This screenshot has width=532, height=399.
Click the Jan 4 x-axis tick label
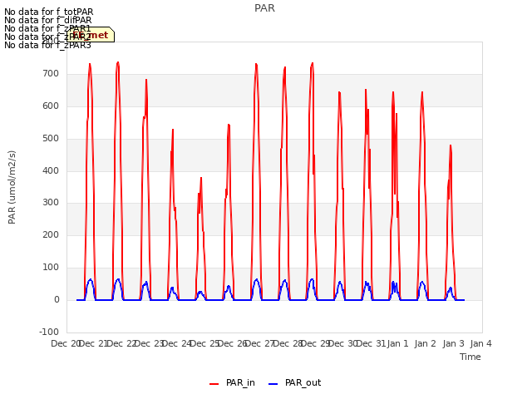480,343
